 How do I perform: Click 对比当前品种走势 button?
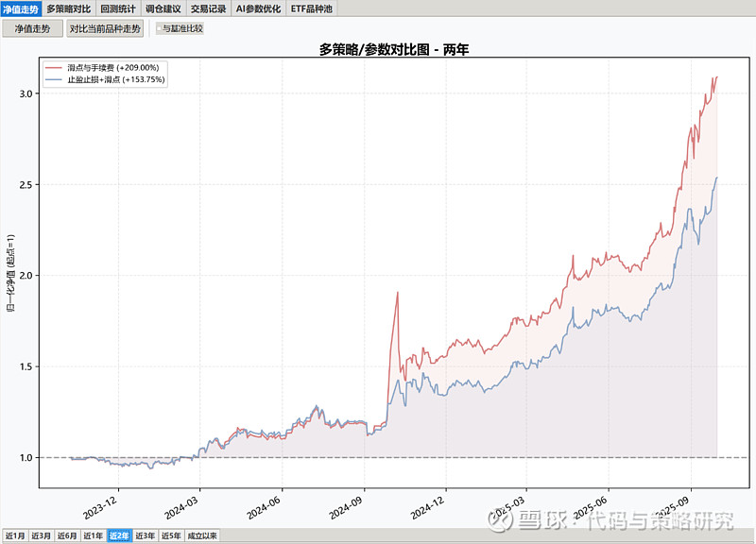pos(105,28)
